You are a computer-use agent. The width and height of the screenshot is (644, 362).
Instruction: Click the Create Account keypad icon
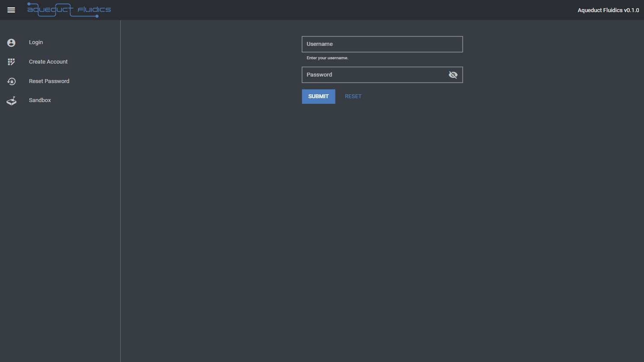click(x=11, y=62)
